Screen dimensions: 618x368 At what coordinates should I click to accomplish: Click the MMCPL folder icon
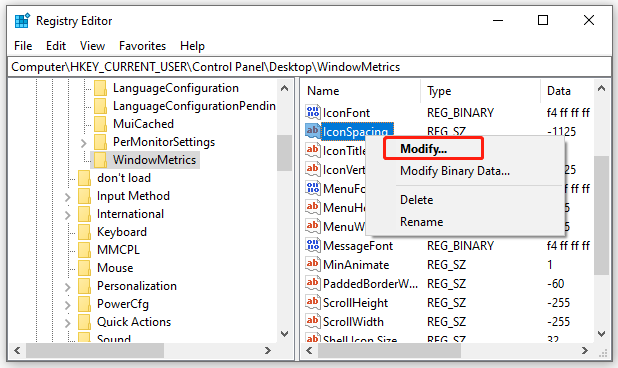click(x=84, y=250)
